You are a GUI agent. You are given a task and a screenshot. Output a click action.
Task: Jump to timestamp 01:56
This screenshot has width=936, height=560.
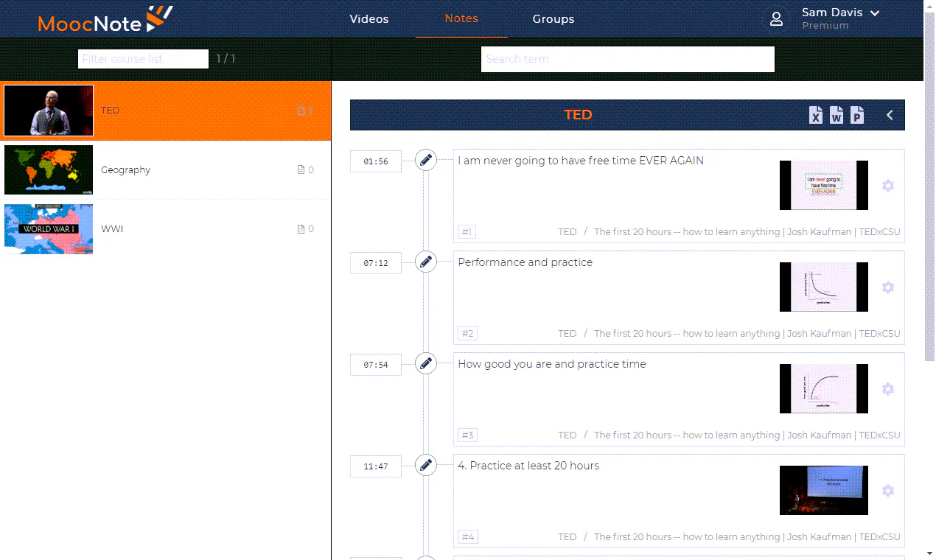pos(376,161)
